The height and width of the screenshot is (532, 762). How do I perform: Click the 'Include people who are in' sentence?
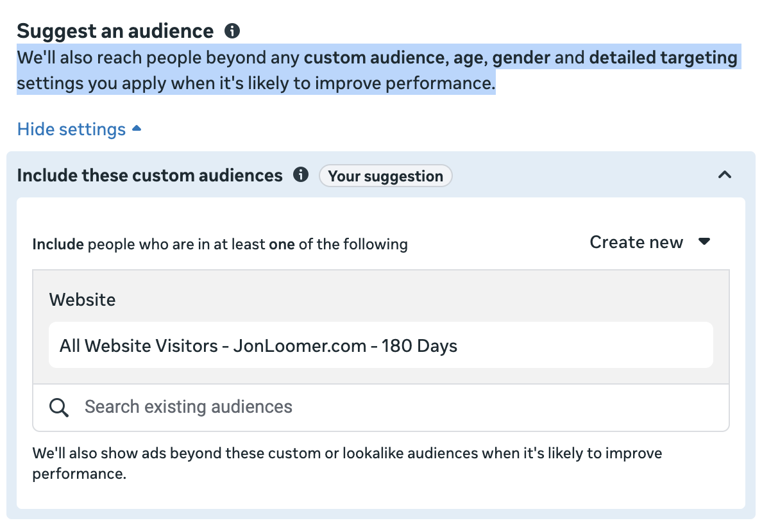pyautogui.click(x=220, y=244)
